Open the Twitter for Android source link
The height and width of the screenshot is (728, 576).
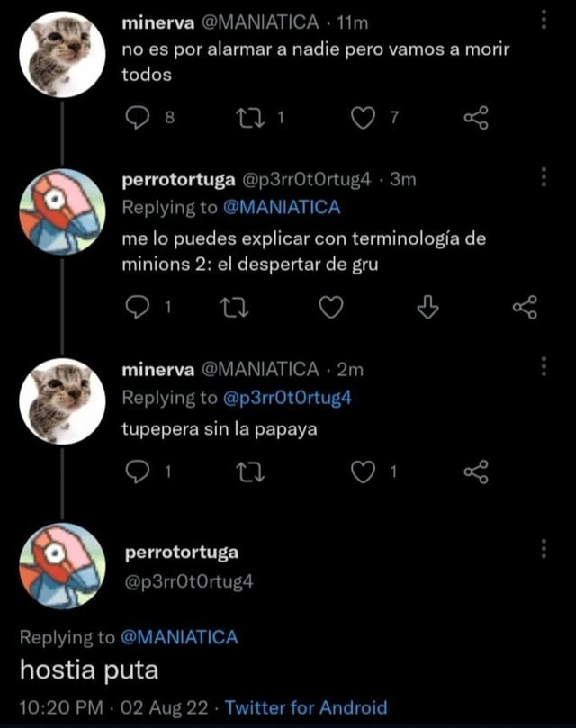(306, 706)
